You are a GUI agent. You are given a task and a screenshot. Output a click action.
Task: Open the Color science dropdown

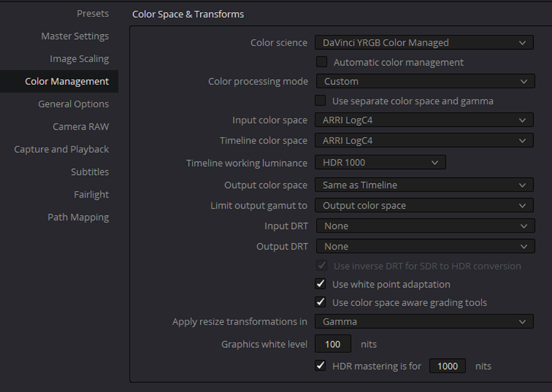click(424, 43)
